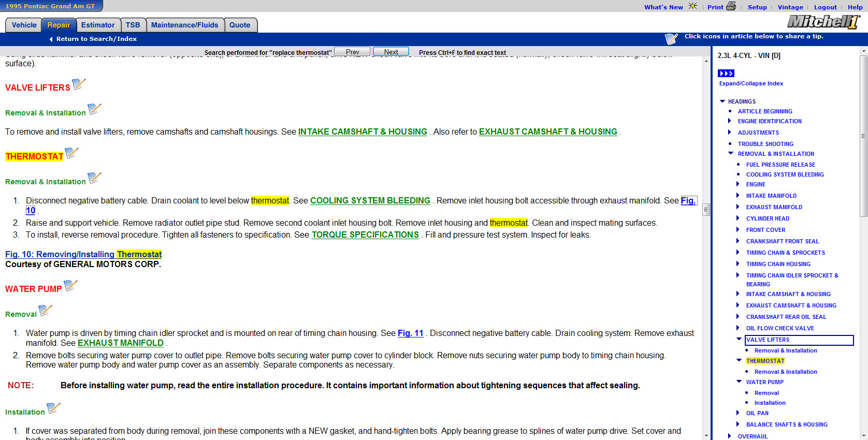Share a tip for the THERMOSTAT heading
Viewport: 868px width, 440px height.
click(x=72, y=153)
